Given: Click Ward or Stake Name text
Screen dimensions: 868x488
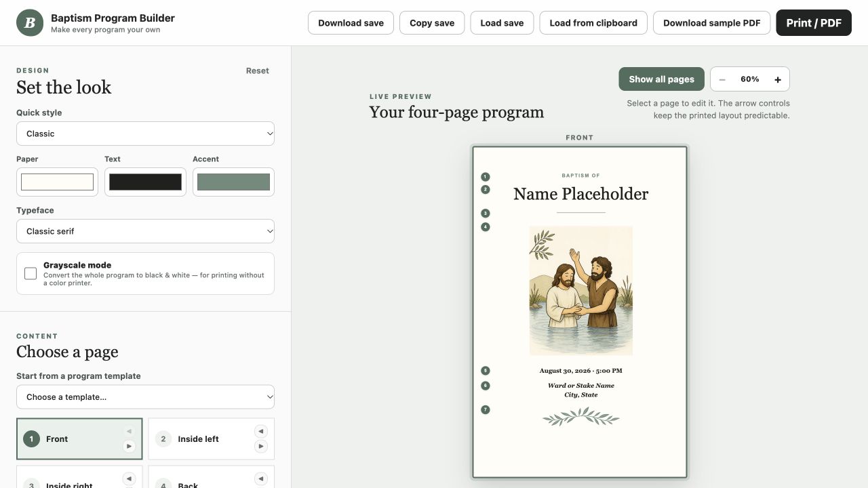Looking at the screenshot, I should pos(580,386).
